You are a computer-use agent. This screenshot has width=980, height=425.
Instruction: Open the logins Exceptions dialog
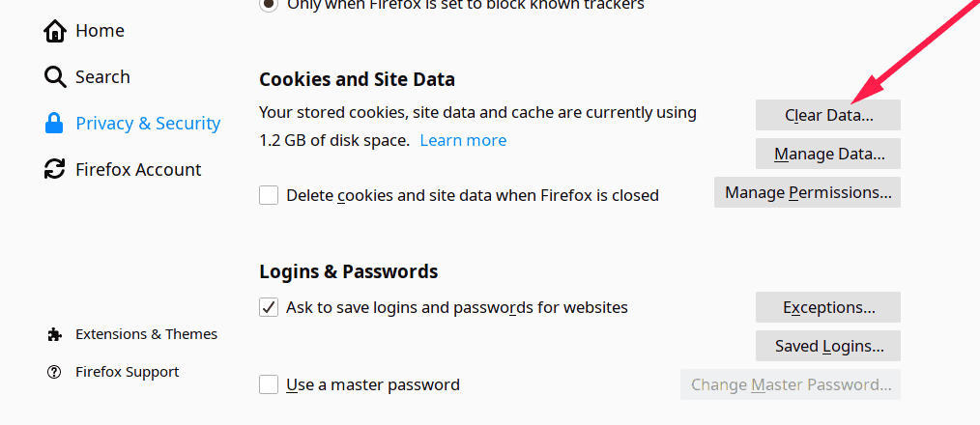(828, 307)
